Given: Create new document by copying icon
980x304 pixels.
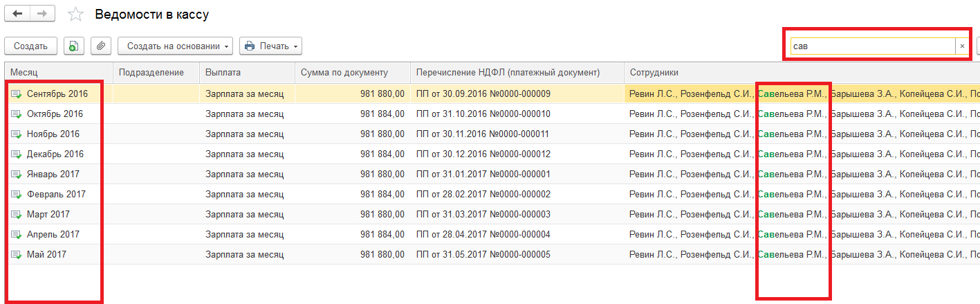Looking at the screenshot, I should coord(73,46).
